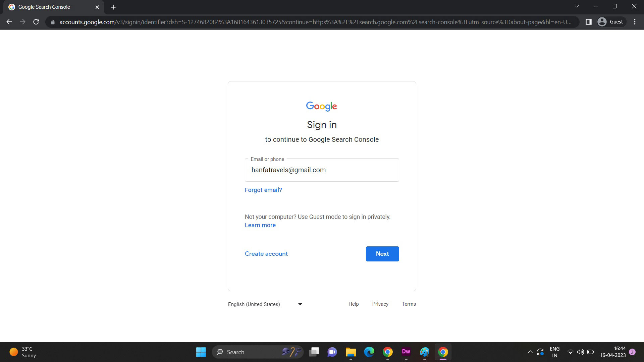Image resolution: width=644 pixels, height=362 pixels.
Task: Open the Terms footer link
Action: [x=409, y=304]
